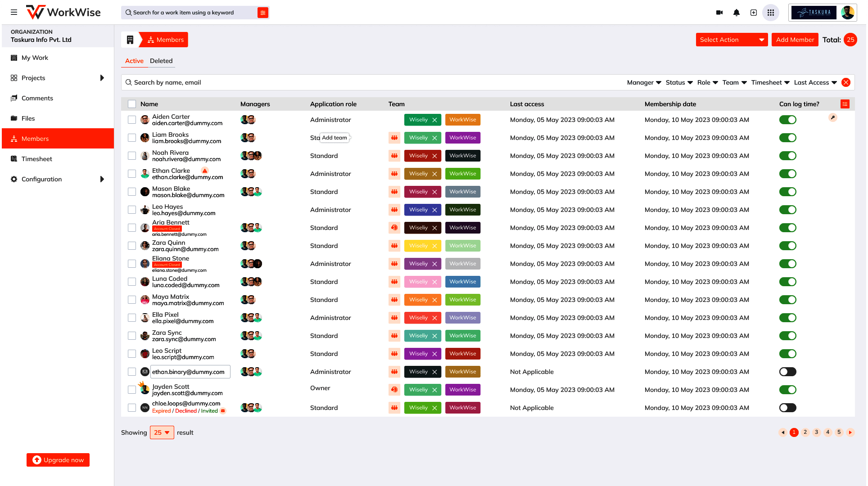Open the apps grid launcher
Image resolution: width=868 pixels, height=486 pixels.
coord(771,13)
